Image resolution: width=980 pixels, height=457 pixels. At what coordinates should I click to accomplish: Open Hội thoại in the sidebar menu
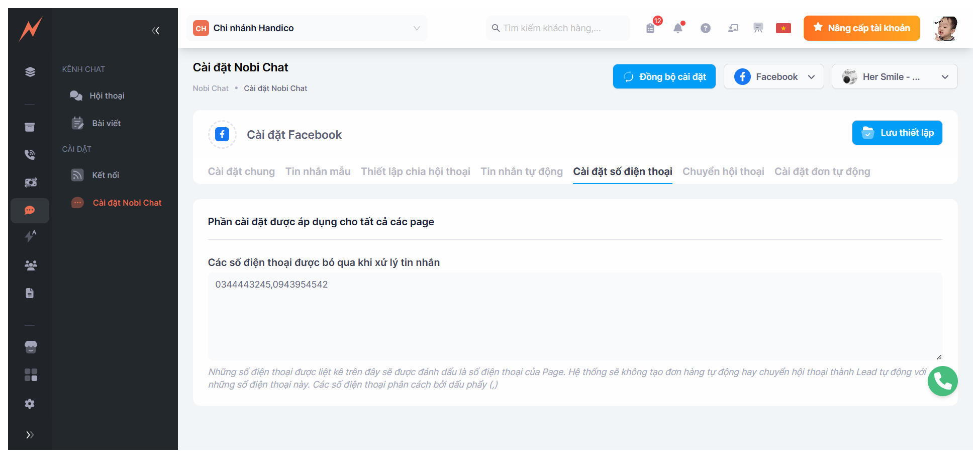coord(107,96)
